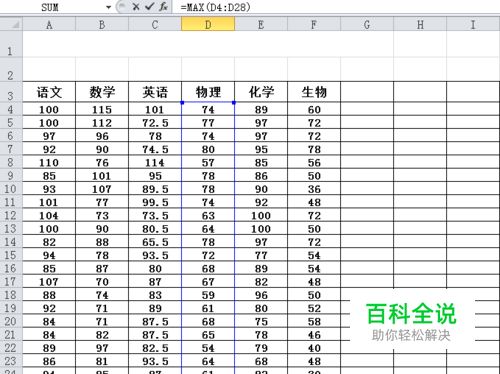The height and width of the screenshot is (374, 500).
Task: Click cell with value 58 in 生物 column
Action: pyautogui.click(x=314, y=321)
